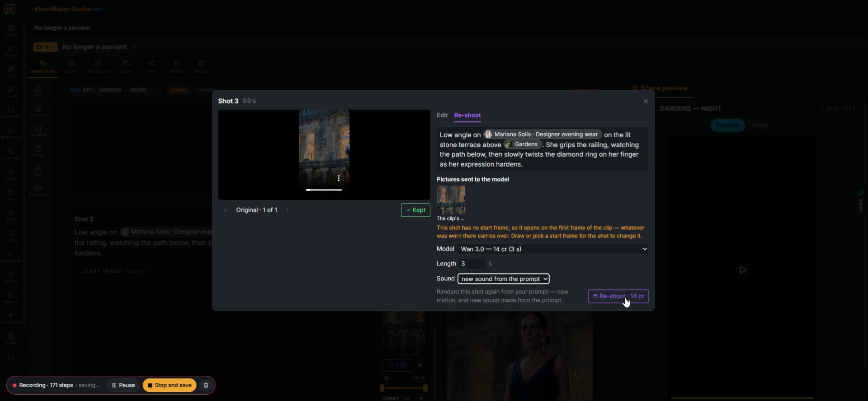
Task: Open the Create section in the sidebar
Action: click(x=11, y=30)
